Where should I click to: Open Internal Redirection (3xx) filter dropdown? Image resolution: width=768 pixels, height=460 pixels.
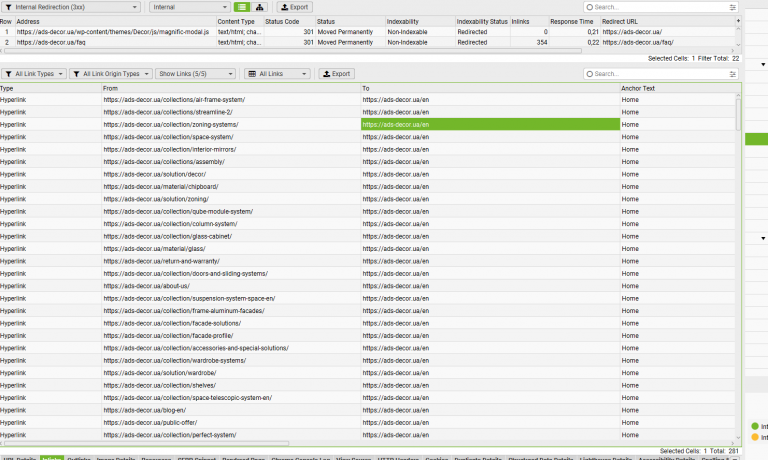[71, 7]
